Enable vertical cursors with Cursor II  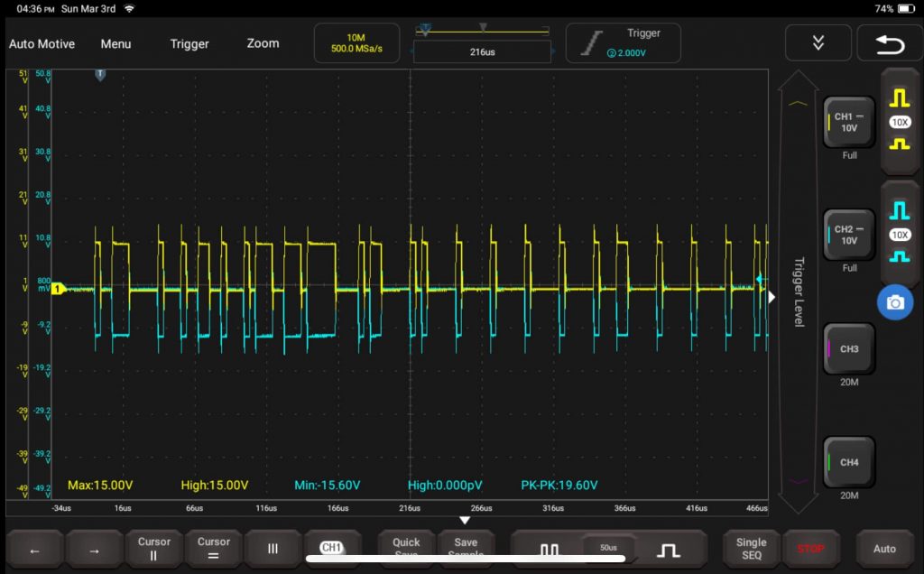click(153, 549)
